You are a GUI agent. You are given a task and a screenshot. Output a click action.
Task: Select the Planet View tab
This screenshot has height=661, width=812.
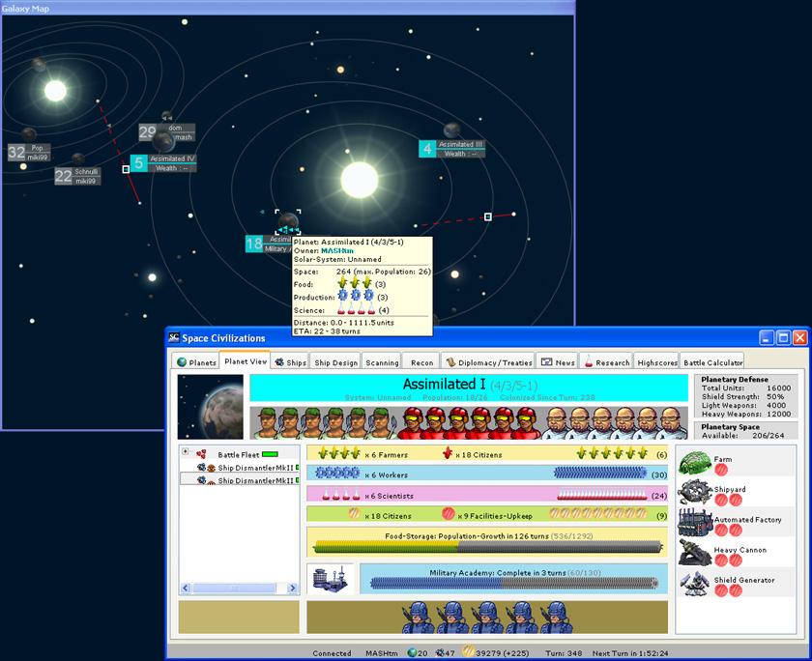click(246, 360)
